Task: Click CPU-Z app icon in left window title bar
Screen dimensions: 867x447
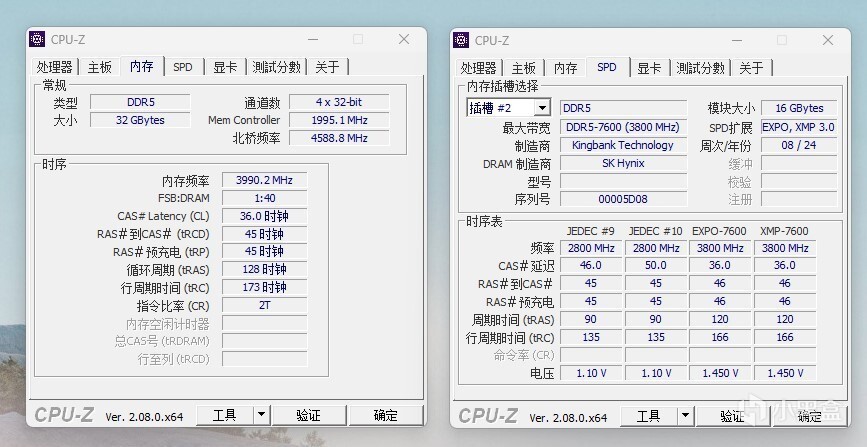Action: click(37, 39)
